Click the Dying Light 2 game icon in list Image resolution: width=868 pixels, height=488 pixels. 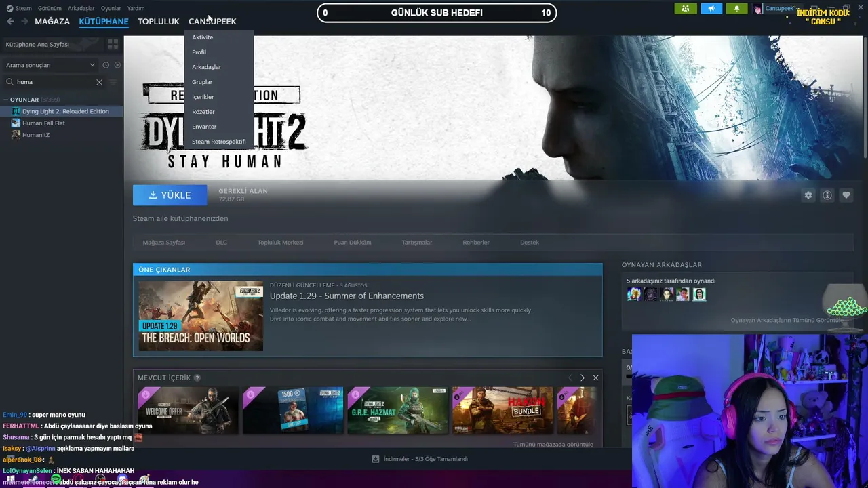16,111
